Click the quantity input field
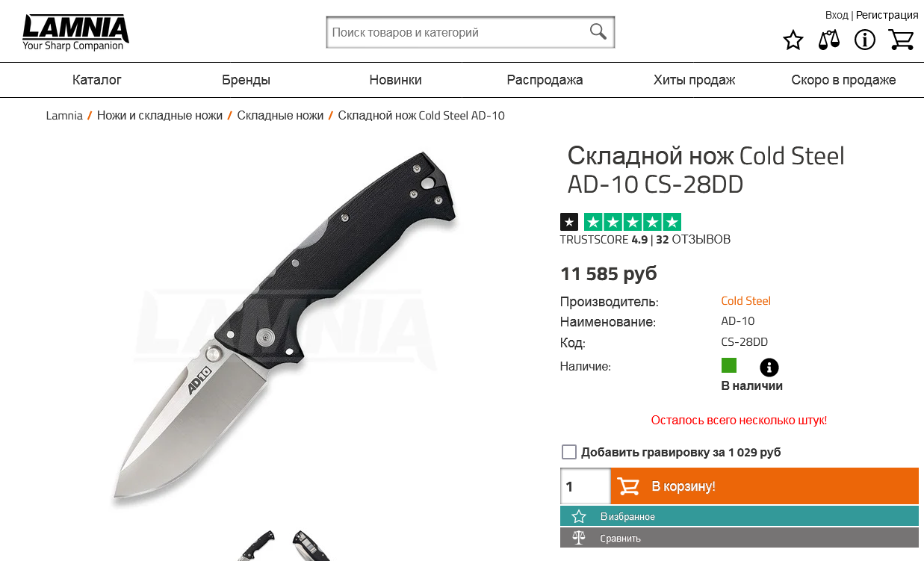Screen dimensions: 924x561 pos(586,486)
